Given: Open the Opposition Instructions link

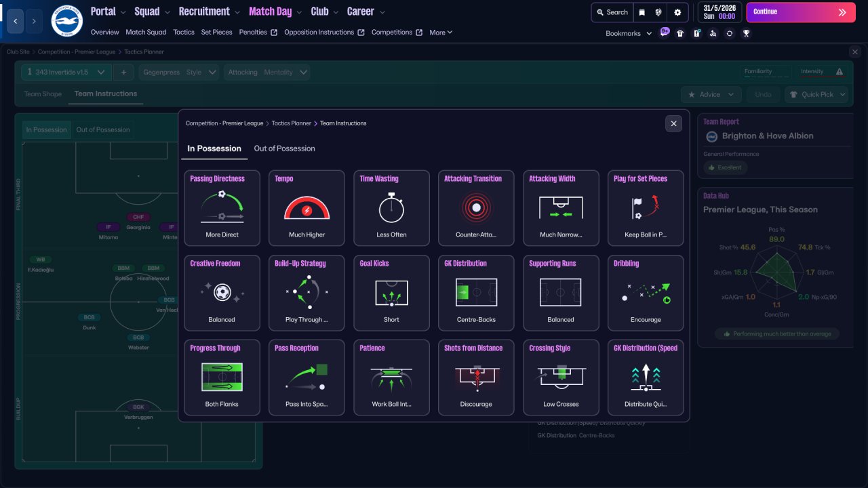Looking at the screenshot, I should point(324,32).
